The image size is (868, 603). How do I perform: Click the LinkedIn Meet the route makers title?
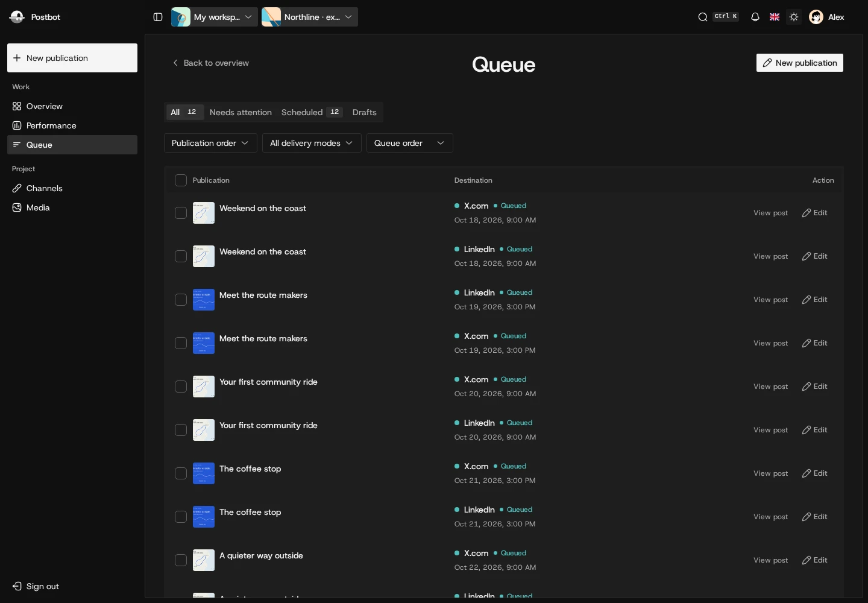263,295
